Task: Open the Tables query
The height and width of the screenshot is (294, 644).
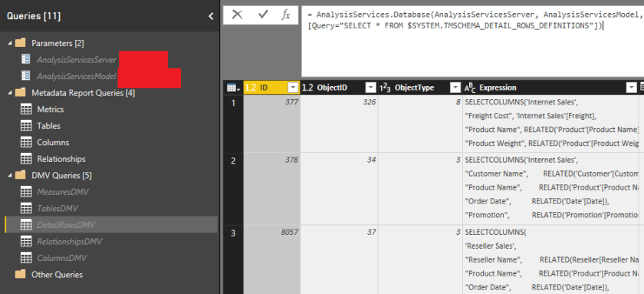Action: (48, 126)
